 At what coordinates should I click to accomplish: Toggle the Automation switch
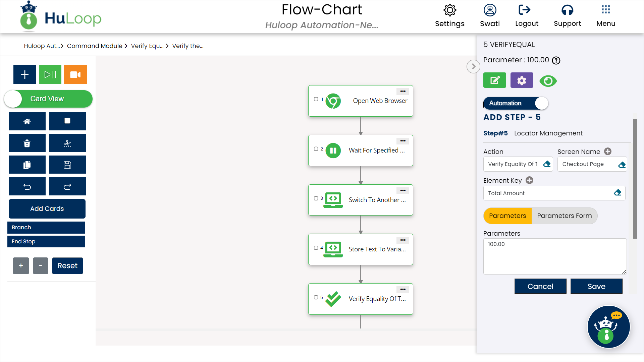516,103
